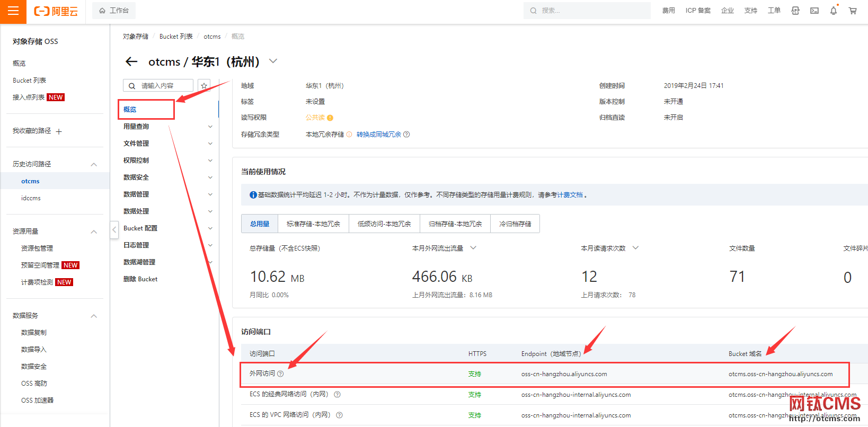The image size is (868, 427).
Task: Click the star favorite icon
Action: 204,86
